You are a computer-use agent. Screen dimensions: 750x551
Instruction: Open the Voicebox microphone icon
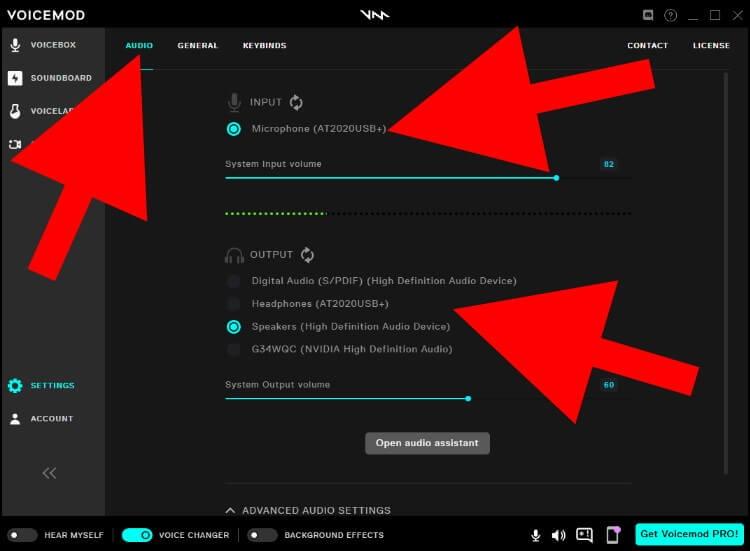click(15, 45)
